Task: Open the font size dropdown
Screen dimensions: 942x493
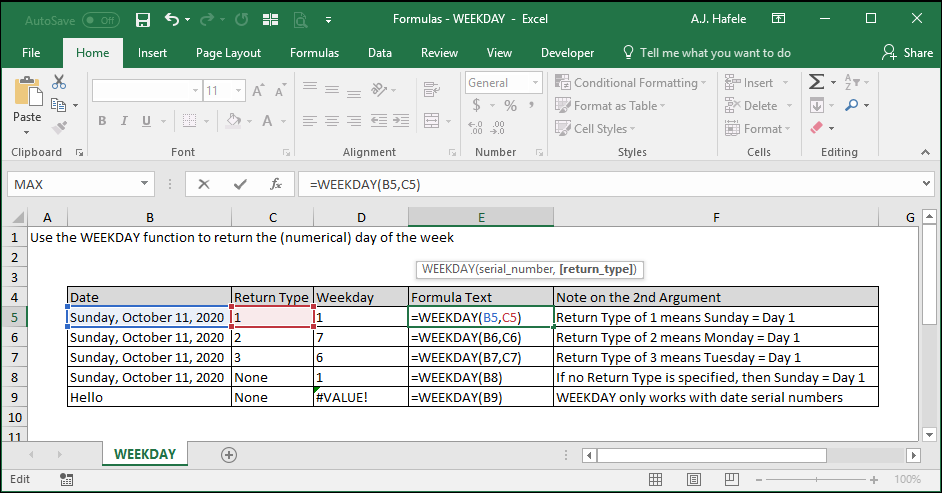Action: click(x=239, y=91)
